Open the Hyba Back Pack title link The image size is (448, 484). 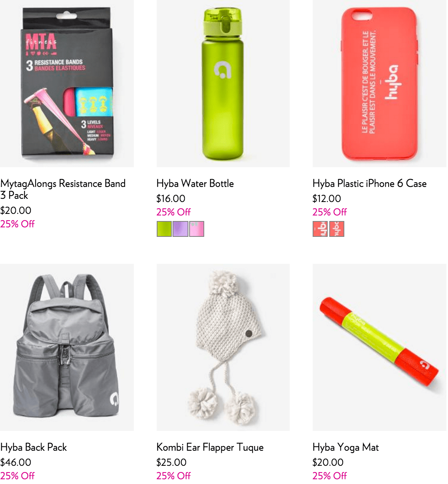pyautogui.click(x=34, y=447)
